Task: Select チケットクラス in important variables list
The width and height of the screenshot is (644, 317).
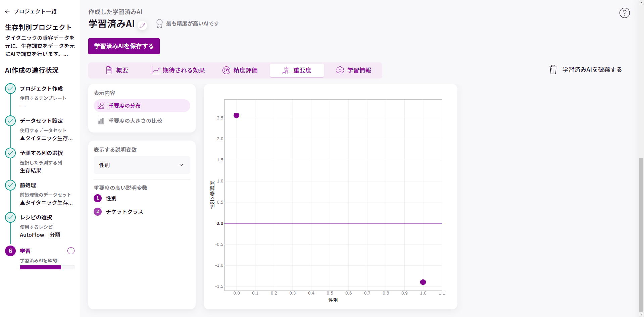Action: pyautogui.click(x=125, y=212)
